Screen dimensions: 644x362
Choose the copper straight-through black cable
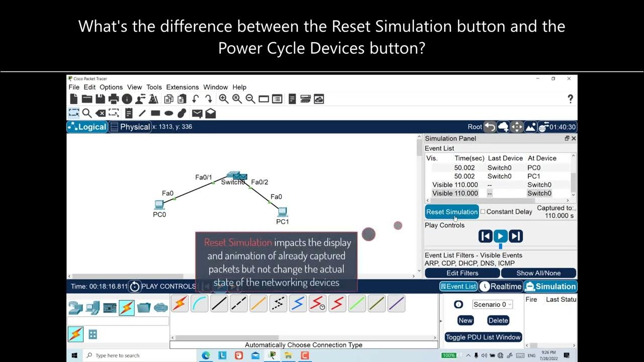pyautogui.click(x=219, y=303)
